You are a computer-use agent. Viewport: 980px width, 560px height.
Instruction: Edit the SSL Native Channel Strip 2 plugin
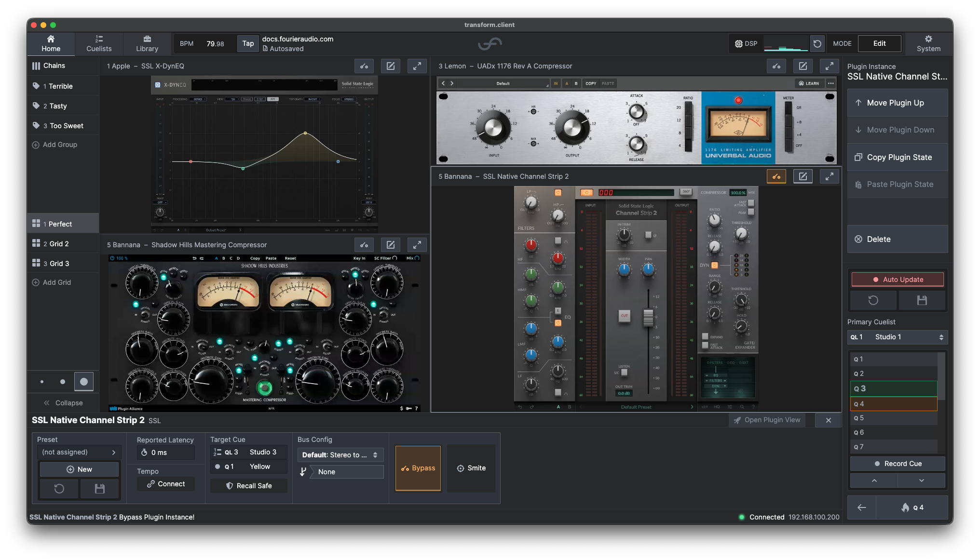[x=803, y=176]
